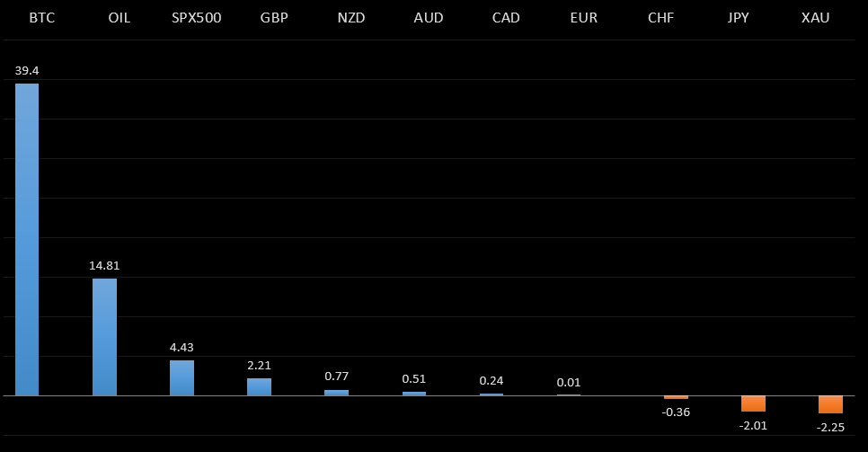Select the -2.25 data label
868x452 pixels.
point(830,427)
